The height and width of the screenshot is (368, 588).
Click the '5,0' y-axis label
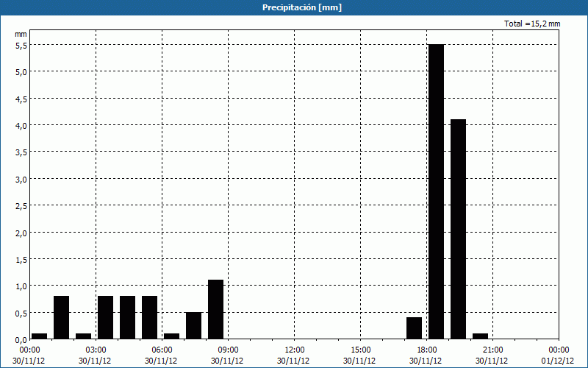[21, 71]
